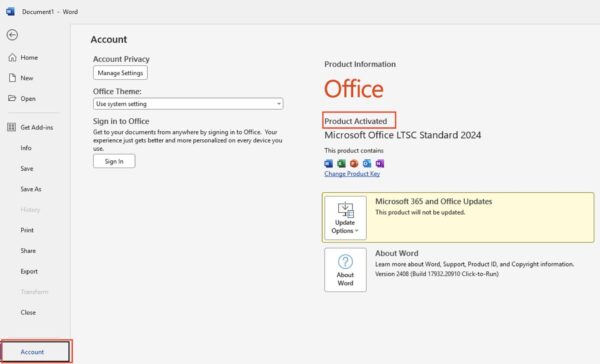Click the Word app icon under product contains
This screenshot has height=364, width=600.
pyautogui.click(x=328, y=164)
